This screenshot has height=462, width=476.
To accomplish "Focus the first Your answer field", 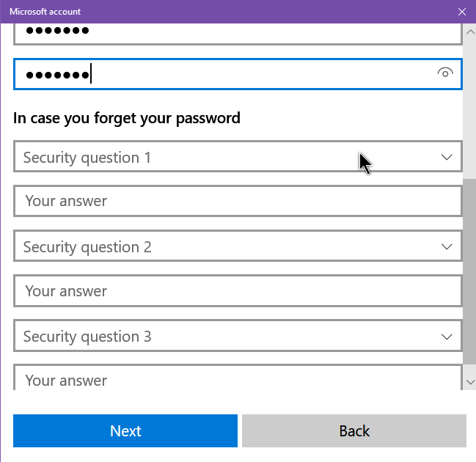I will (x=238, y=201).
